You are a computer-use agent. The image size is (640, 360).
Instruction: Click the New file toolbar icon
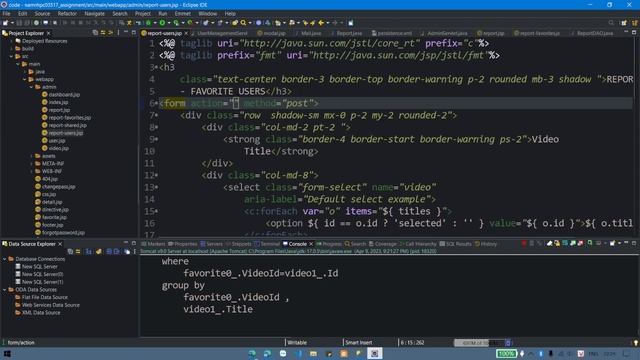[x=6, y=23]
